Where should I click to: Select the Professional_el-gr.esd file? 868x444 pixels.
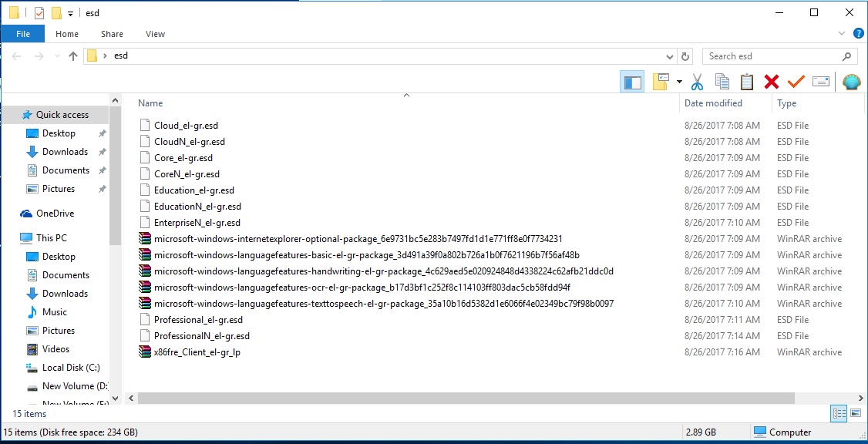[198, 320]
